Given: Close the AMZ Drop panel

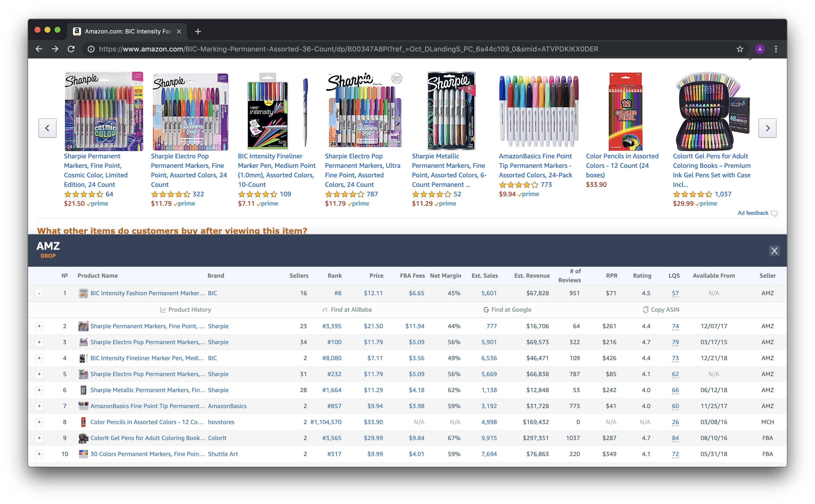Looking at the screenshot, I should 774,251.
